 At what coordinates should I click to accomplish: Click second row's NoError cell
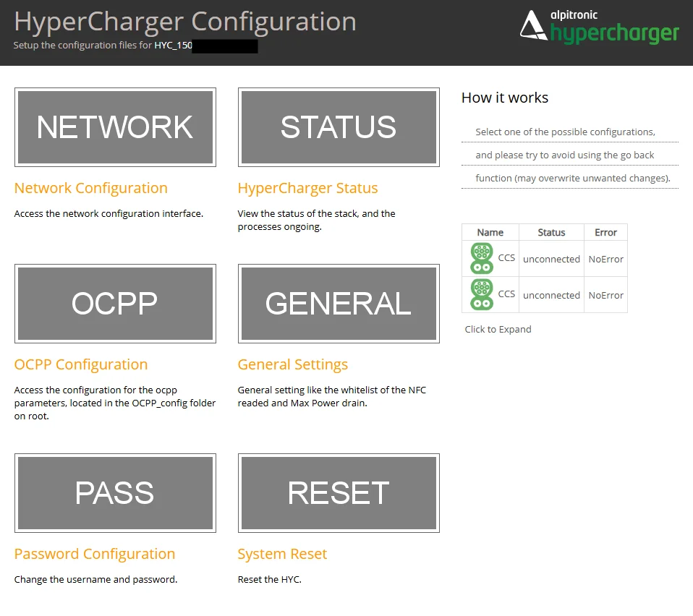click(x=606, y=296)
